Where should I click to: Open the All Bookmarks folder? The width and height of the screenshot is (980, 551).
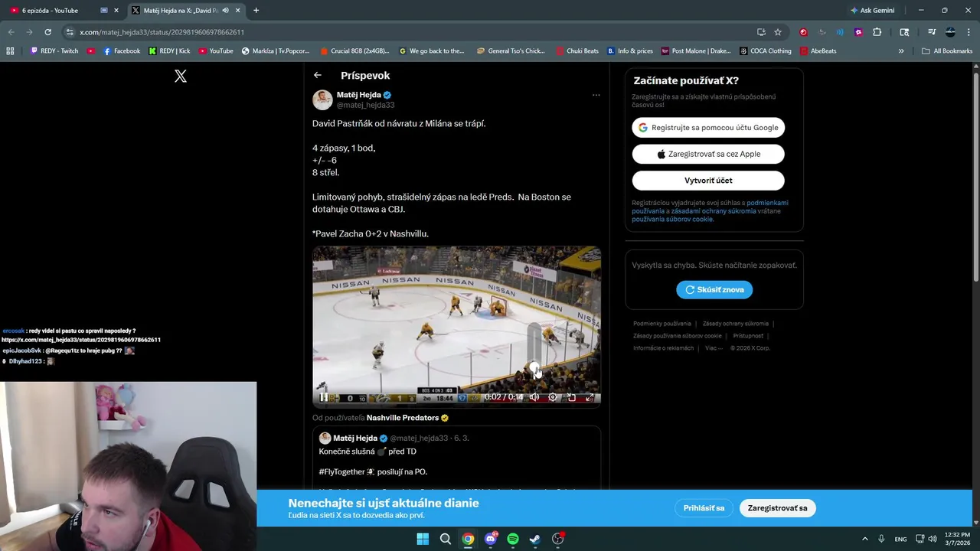coord(947,51)
